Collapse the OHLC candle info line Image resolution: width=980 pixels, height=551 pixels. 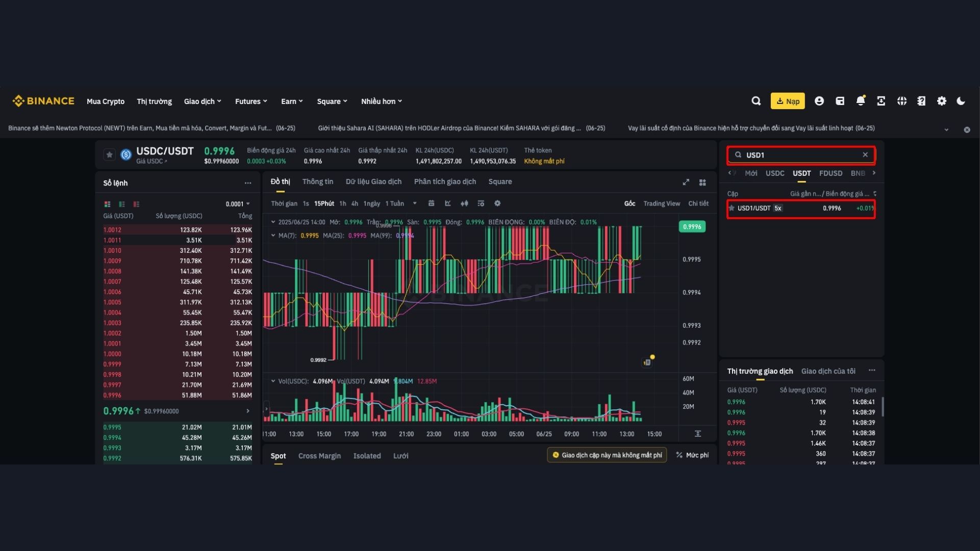point(273,222)
